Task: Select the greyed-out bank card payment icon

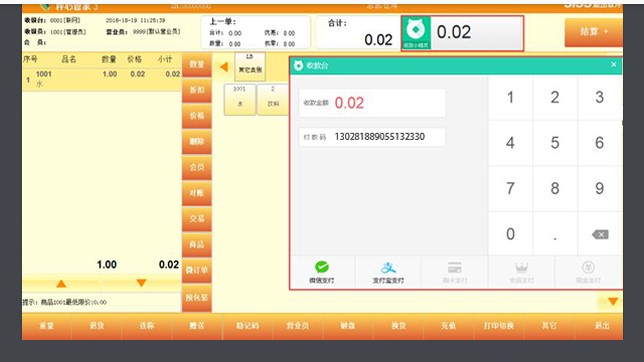Action: click(455, 268)
